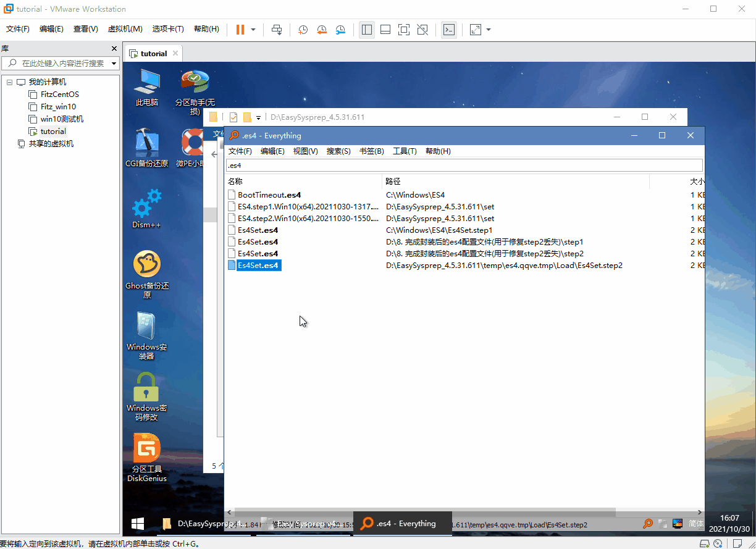Open the snapshot manager
The height and width of the screenshot is (549, 756).
pos(341,30)
